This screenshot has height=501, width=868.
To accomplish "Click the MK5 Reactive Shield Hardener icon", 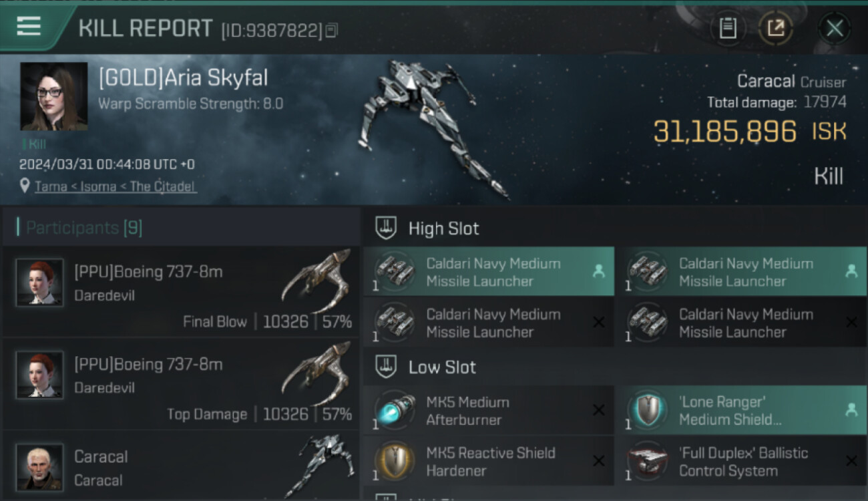I will [394, 462].
